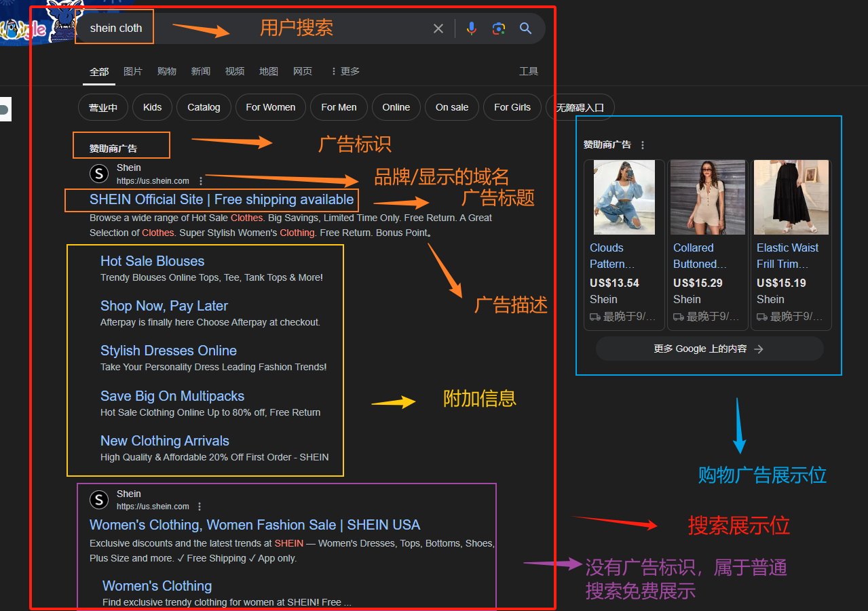Apply the 营业中 filter chip

pyautogui.click(x=103, y=107)
